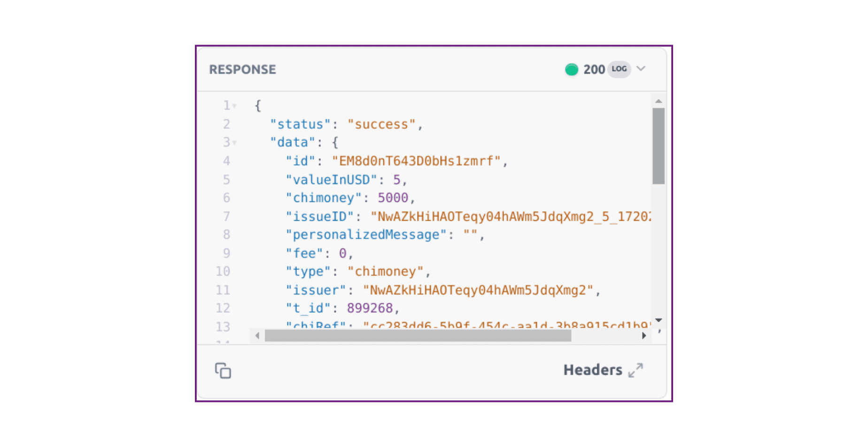The width and height of the screenshot is (868, 447).
Task: Click the vertical scrollbar thumb in response
Action: 659,146
